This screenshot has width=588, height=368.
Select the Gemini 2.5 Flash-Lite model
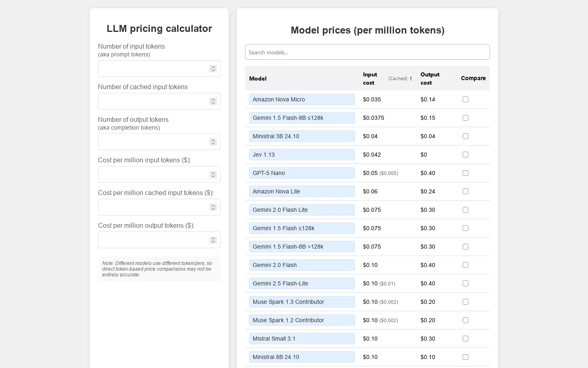302,283
